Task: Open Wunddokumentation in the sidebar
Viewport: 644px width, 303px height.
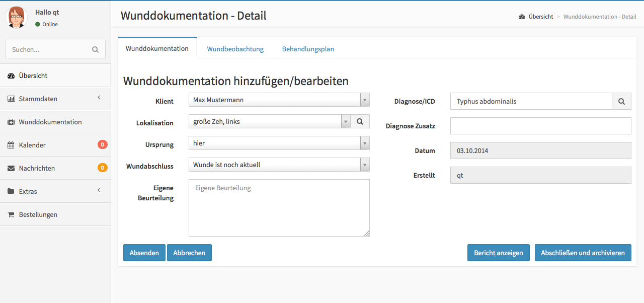Action: coord(55,122)
